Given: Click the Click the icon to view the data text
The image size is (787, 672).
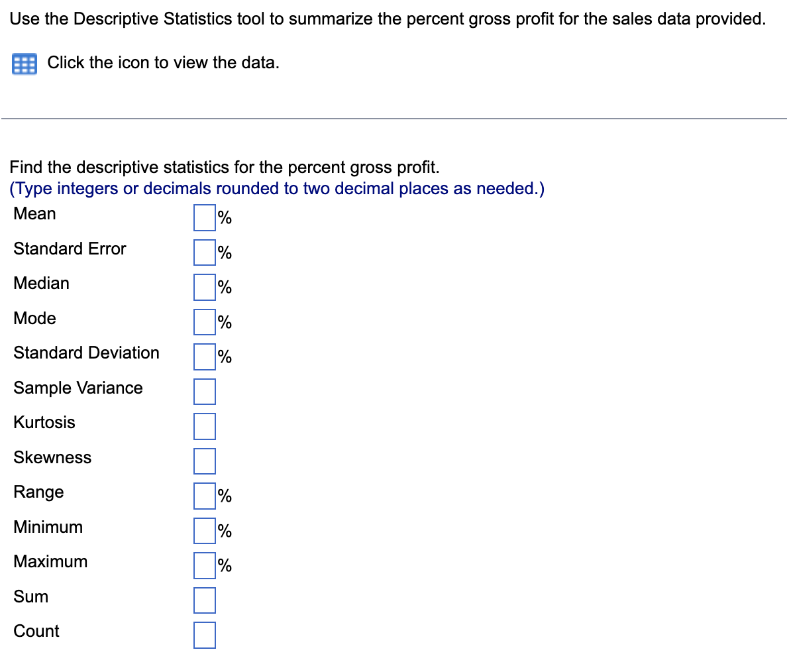Looking at the screenshot, I should click(x=164, y=62).
